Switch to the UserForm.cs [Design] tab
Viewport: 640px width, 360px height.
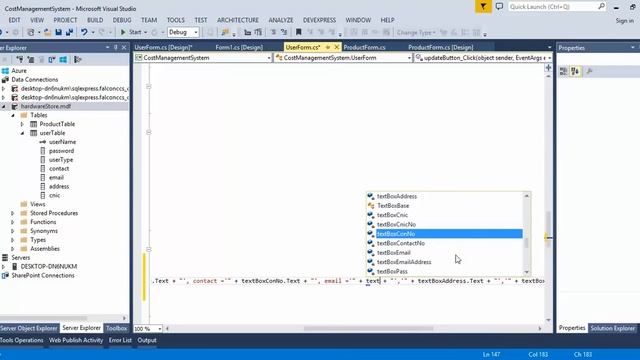pos(163,47)
